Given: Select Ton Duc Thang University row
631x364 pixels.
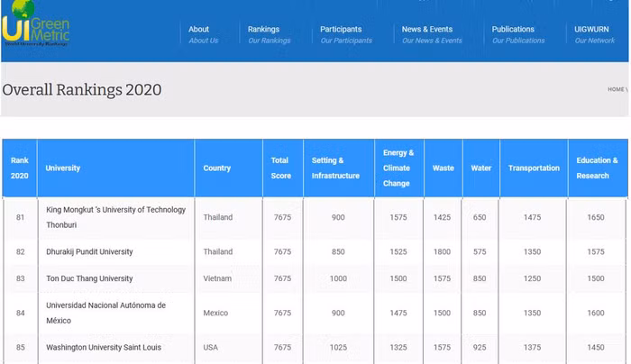Looking at the screenshot, I should point(89,278).
